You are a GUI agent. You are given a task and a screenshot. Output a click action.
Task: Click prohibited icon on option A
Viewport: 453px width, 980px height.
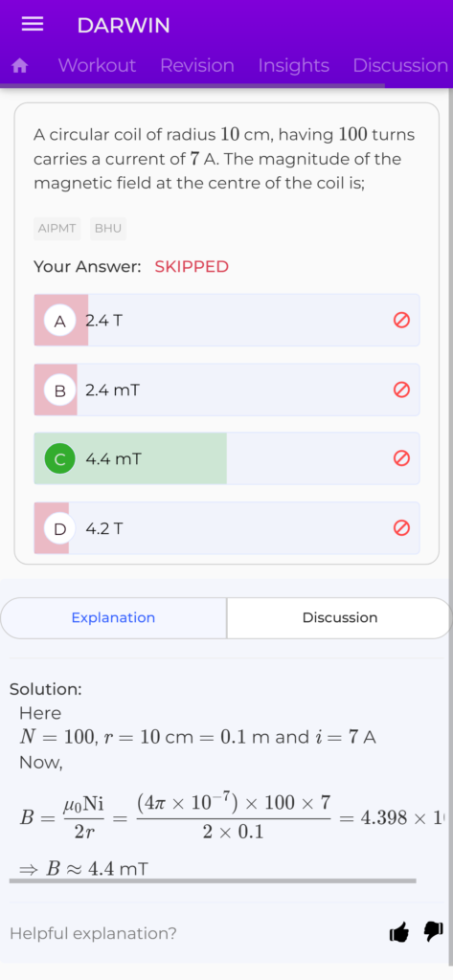click(401, 320)
